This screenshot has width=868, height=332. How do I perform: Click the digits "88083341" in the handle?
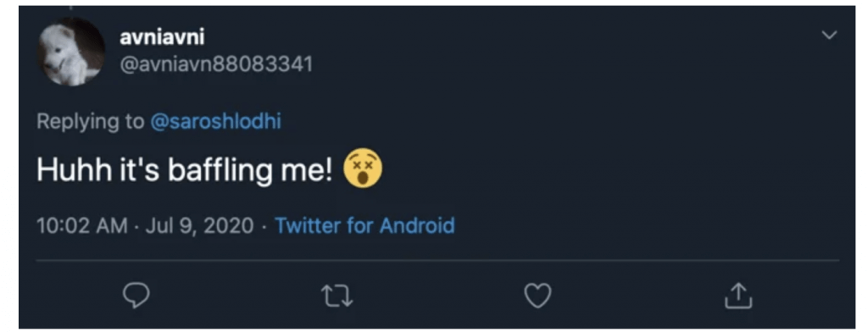pos(263,65)
